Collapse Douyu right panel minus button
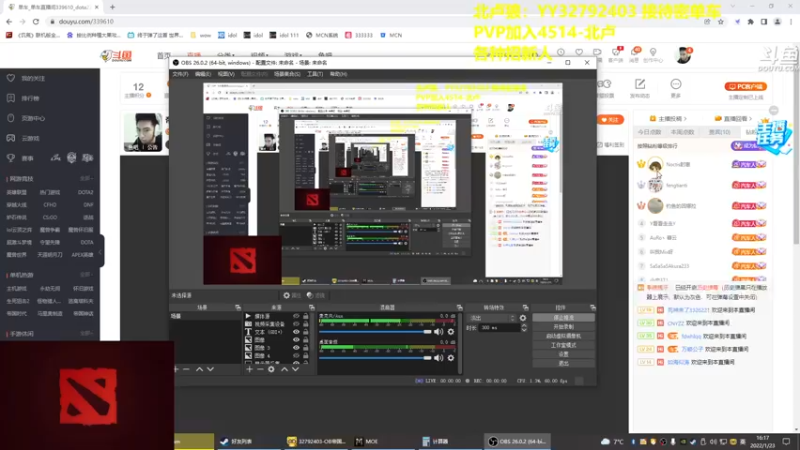800x450 pixels. click(773, 111)
